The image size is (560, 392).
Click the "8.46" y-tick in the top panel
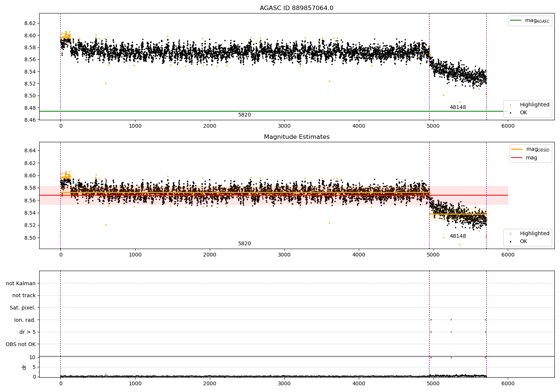30,120
